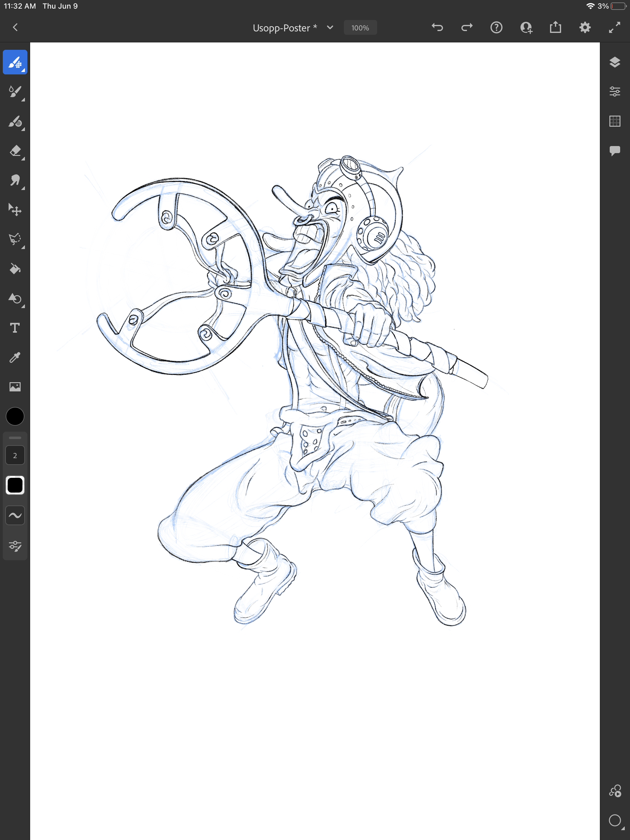Viewport: 630px width, 840px height.
Task: Open brush size 2 setting
Action: tap(15, 455)
